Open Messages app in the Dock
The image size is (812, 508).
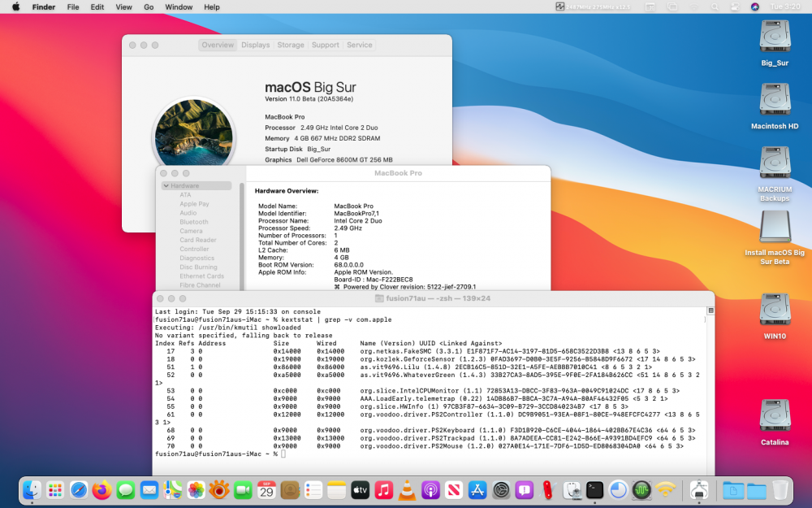tap(125, 490)
